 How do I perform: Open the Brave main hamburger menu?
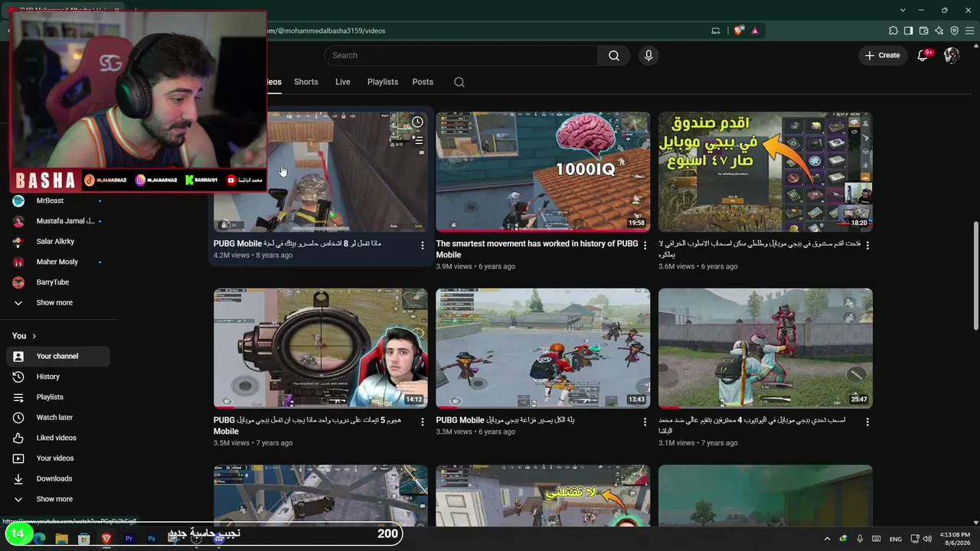pos(969,31)
